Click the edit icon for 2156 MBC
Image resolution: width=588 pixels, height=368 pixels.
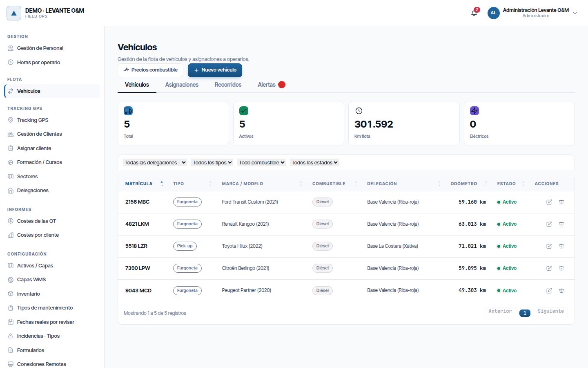click(x=549, y=202)
